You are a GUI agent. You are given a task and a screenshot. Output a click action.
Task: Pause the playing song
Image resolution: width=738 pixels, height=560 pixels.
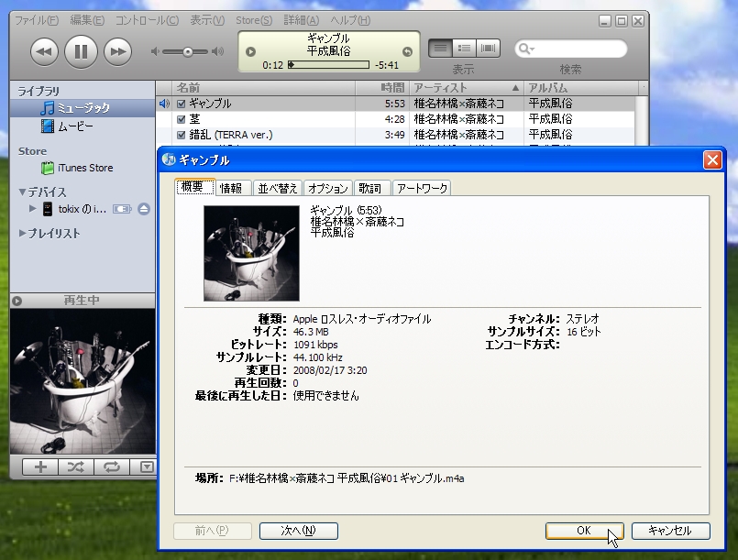(x=81, y=51)
